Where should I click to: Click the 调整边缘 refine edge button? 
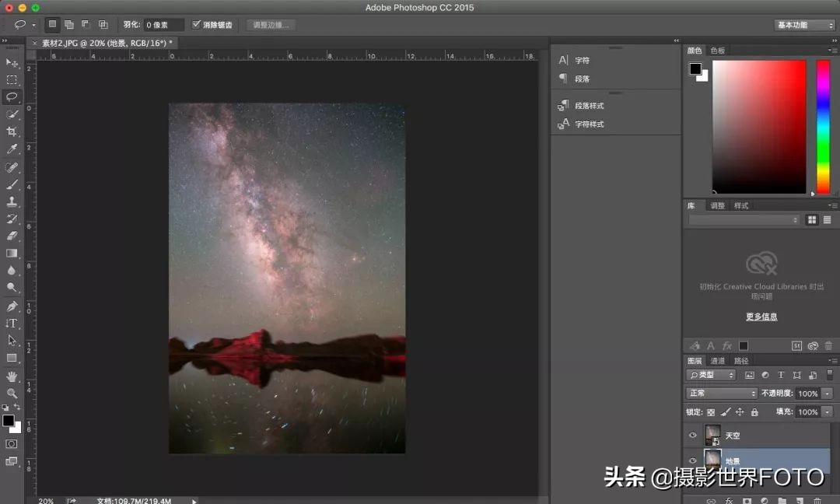(x=270, y=24)
